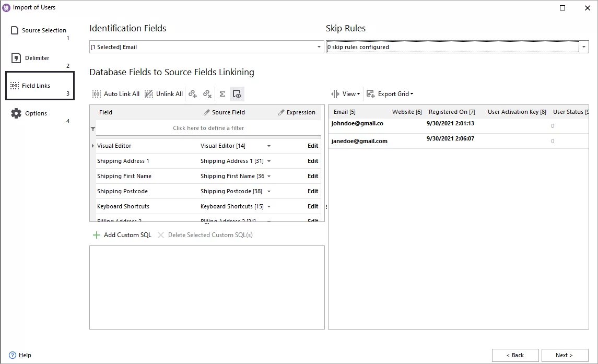
Task: Open the Skip Rules dropdown
Action: (584, 46)
